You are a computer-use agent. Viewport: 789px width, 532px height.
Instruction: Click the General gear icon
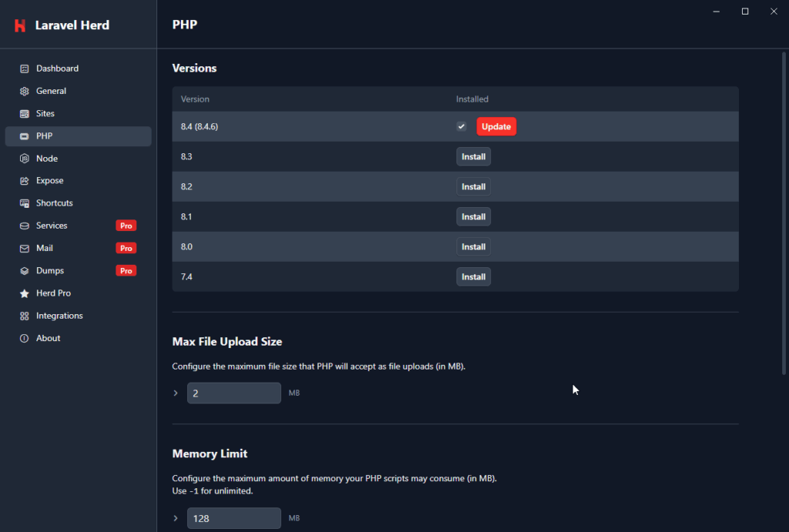(x=24, y=91)
